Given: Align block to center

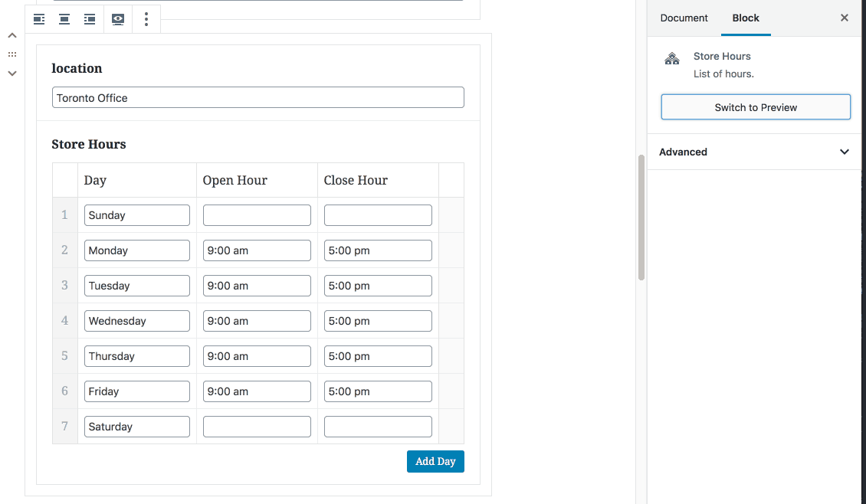Looking at the screenshot, I should click(x=64, y=19).
